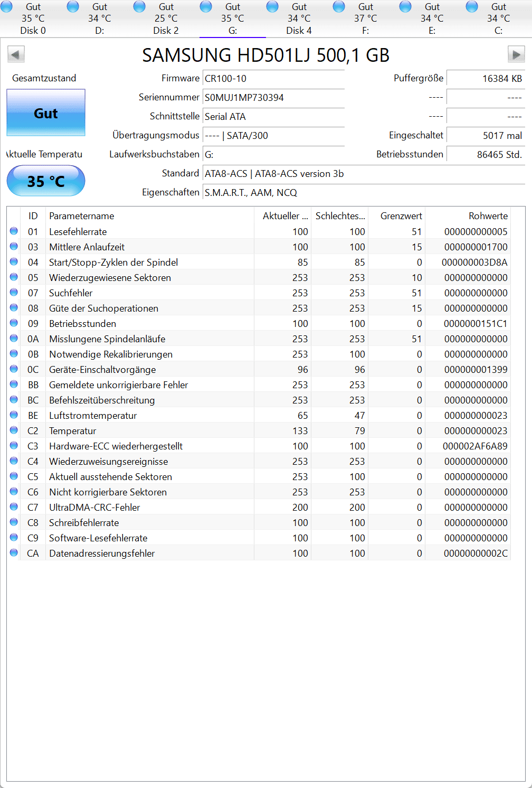Click status orb of Misslungene Spindelanläufe row
The height and width of the screenshot is (788, 532).
[14, 338]
